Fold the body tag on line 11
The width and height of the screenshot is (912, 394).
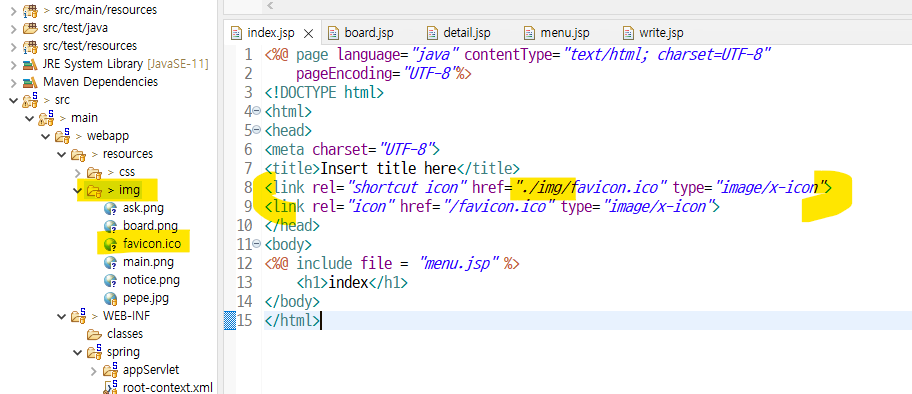tap(256, 244)
